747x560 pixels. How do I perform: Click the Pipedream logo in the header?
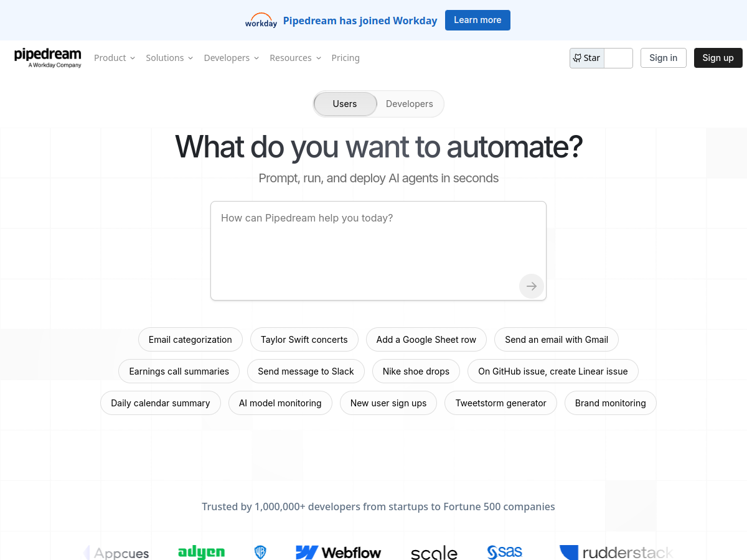48,57
